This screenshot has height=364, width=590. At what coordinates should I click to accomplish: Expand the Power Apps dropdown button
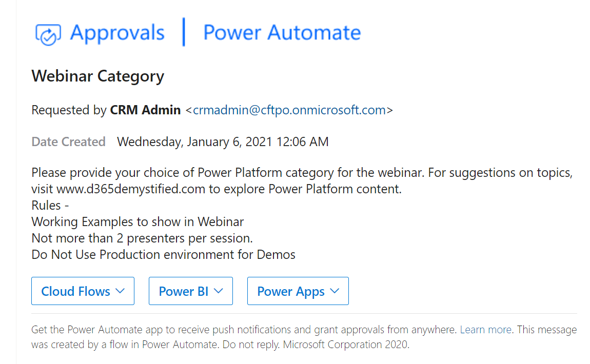(298, 291)
